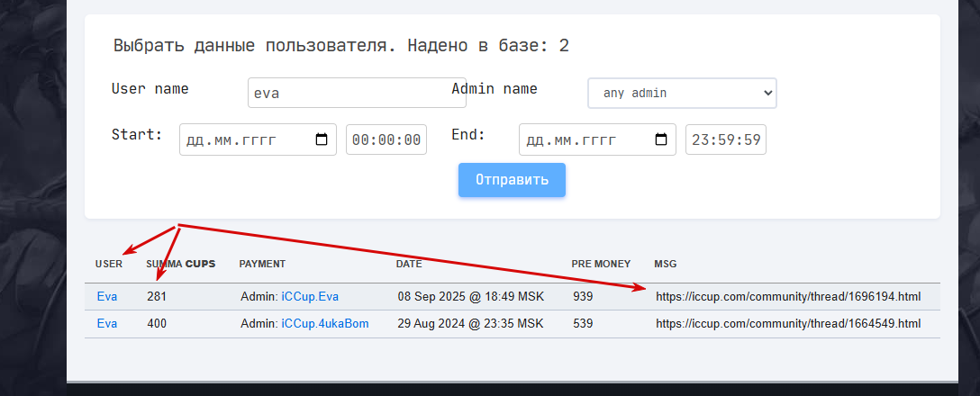This screenshot has width=980, height=396.
Task: Open the Start date calendar picker icon
Action: click(x=322, y=139)
